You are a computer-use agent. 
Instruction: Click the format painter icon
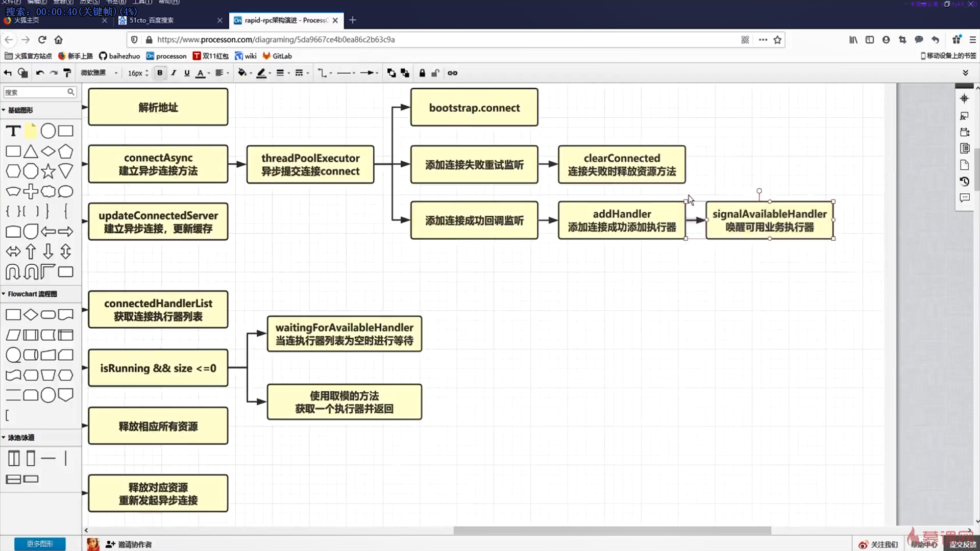coord(67,73)
